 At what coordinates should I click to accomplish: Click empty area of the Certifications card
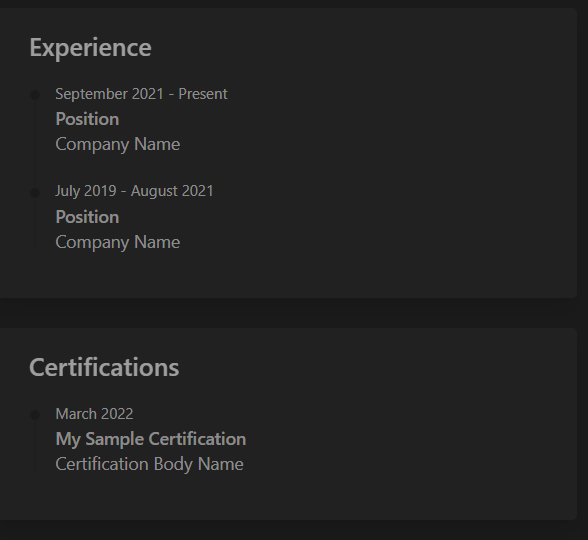[x=375, y=431]
